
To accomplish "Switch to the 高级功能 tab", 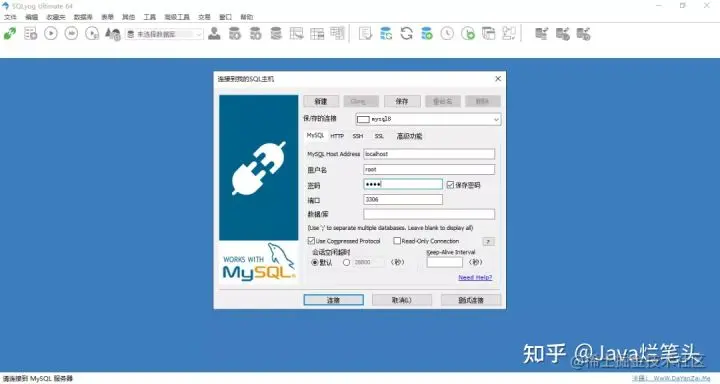I will tap(409, 136).
